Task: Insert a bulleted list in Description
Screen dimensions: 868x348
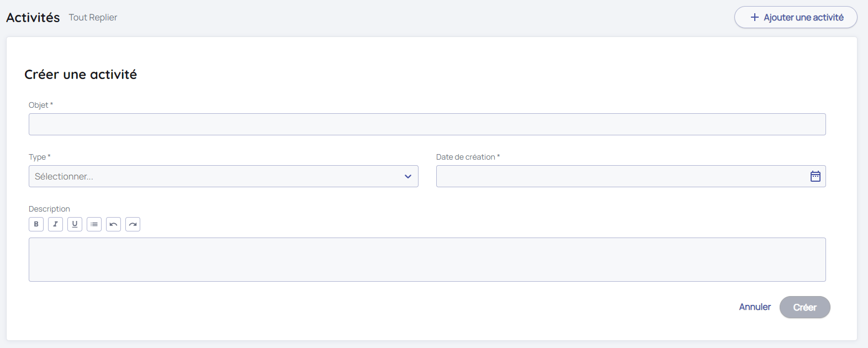Action: (94, 224)
